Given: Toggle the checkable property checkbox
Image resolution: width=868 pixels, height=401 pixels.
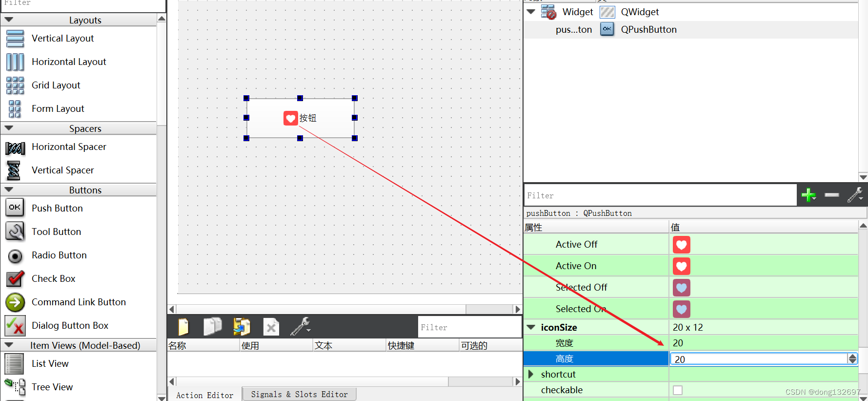Looking at the screenshot, I should click(x=678, y=390).
